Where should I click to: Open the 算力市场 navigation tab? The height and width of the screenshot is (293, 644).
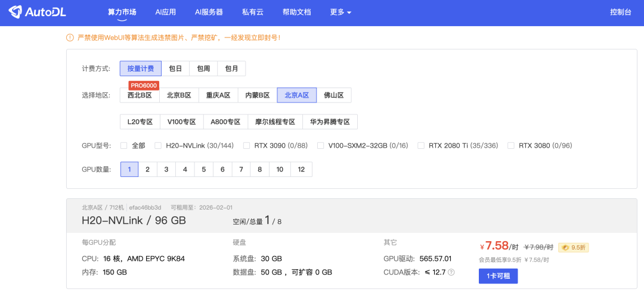[122, 12]
